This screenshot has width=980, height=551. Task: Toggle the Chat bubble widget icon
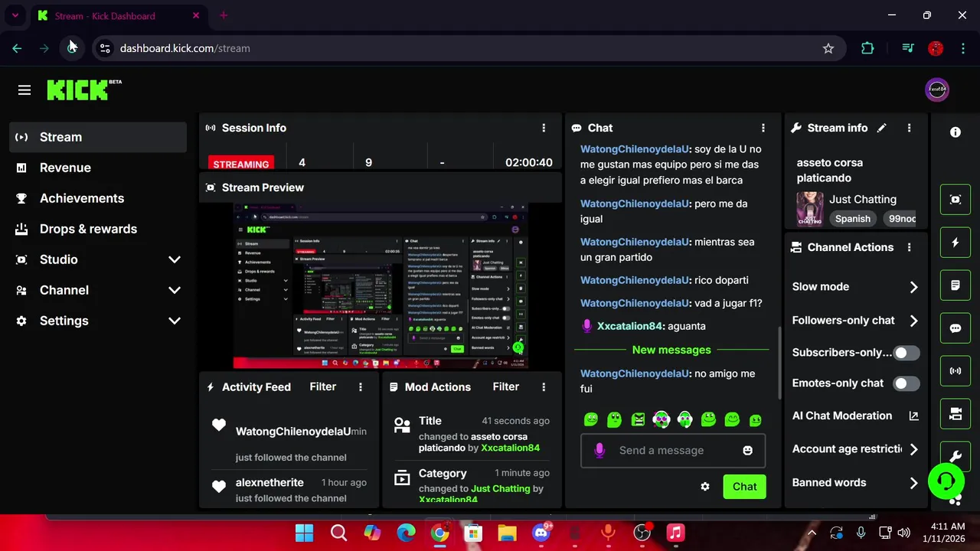click(x=955, y=328)
